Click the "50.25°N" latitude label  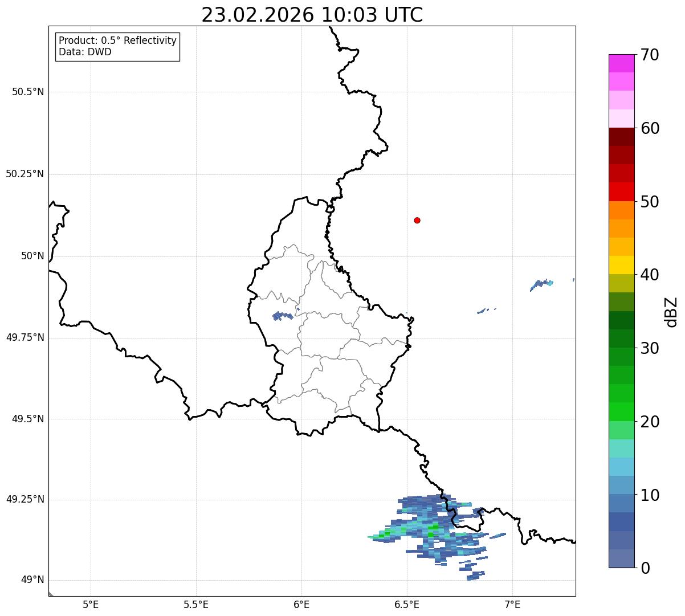pos(25,174)
